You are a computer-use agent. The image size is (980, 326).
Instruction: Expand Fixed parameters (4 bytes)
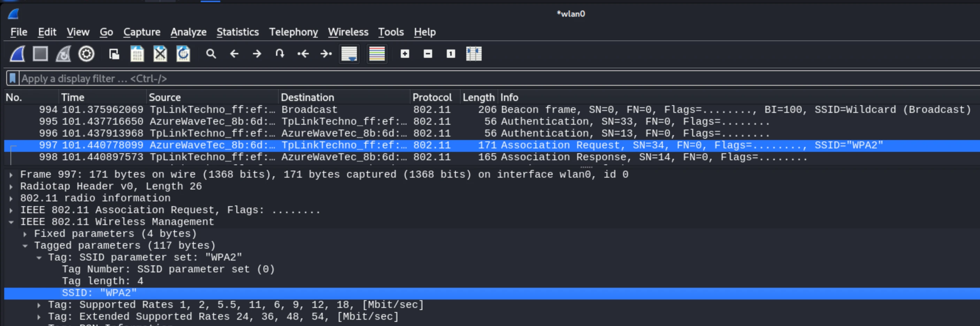click(25, 234)
